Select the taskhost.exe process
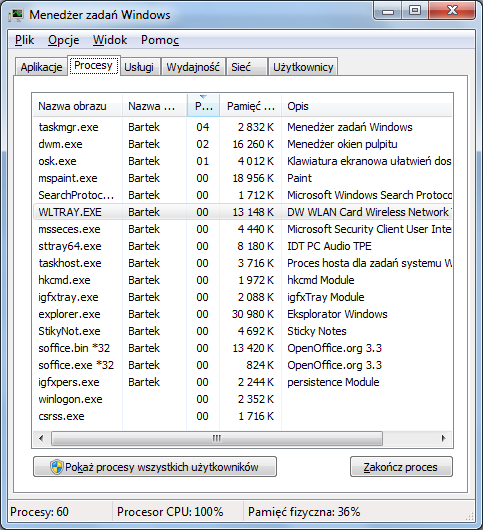Image resolution: width=483 pixels, height=530 pixels. (x=242, y=263)
